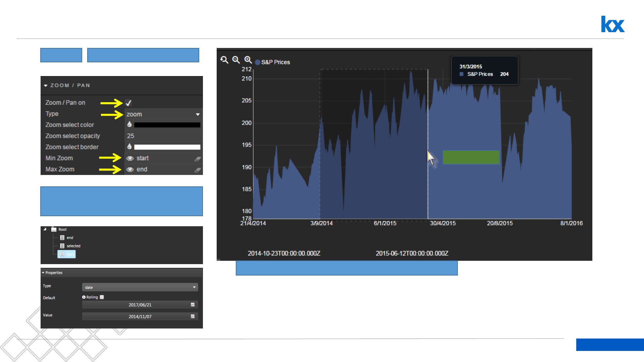The width and height of the screenshot is (644, 362).
Task: Select the 'selected' item in tree
Action: coord(73,246)
